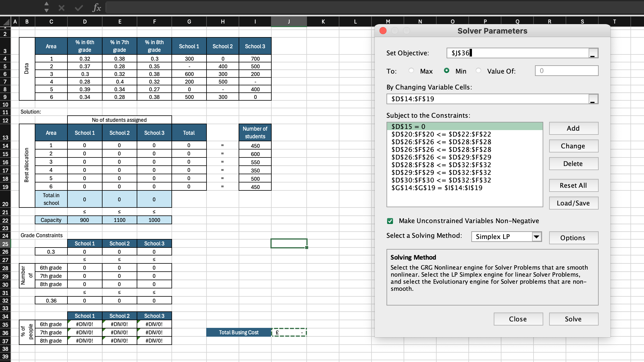Image resolution: width=644 pixels, height=362 pixels.
Task: Click the confirm checkmark icon in formula bar
Action: coord(79,8)
